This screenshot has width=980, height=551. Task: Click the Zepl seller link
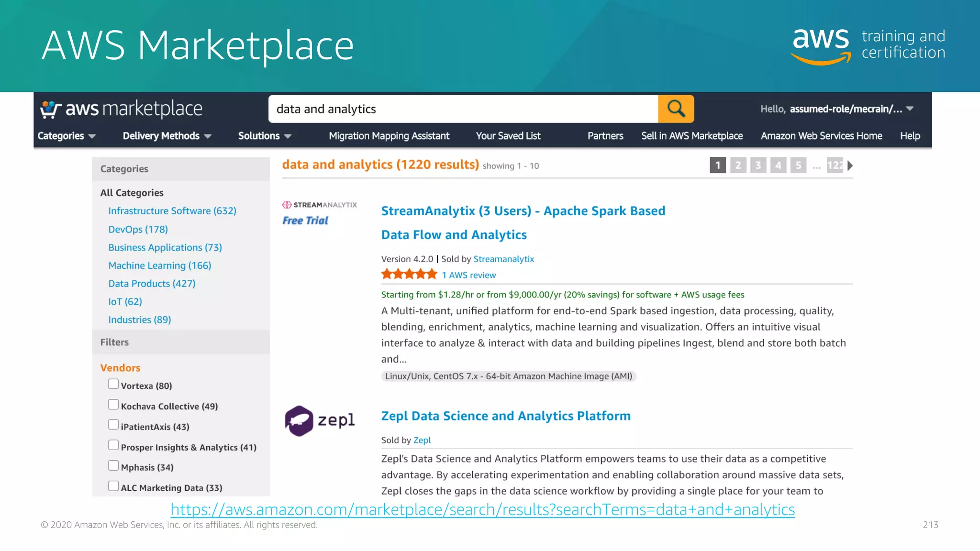coord(422,440)
